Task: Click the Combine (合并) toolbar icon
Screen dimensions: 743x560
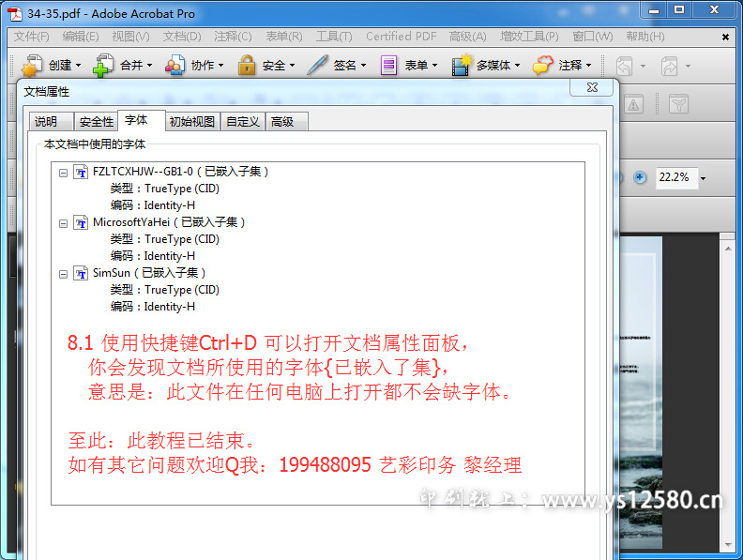Action: coord(101,66)
